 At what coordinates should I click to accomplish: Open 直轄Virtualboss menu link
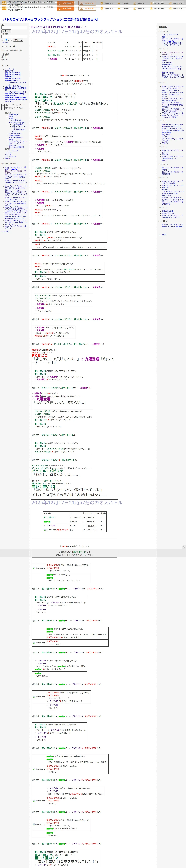tap(12, 96)
